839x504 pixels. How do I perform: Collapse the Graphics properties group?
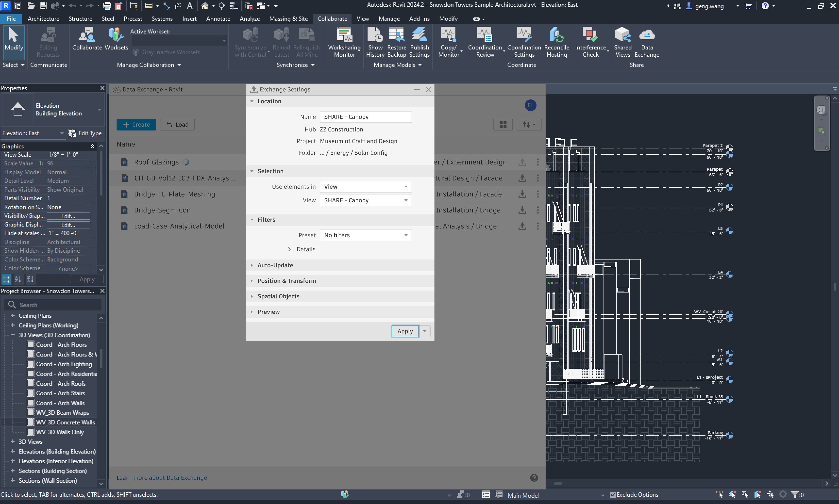click(92, 146)
